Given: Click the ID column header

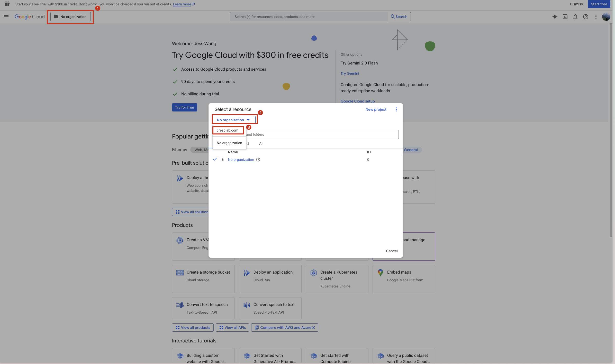Looking at the screenshot, I should tap(369, 152).
